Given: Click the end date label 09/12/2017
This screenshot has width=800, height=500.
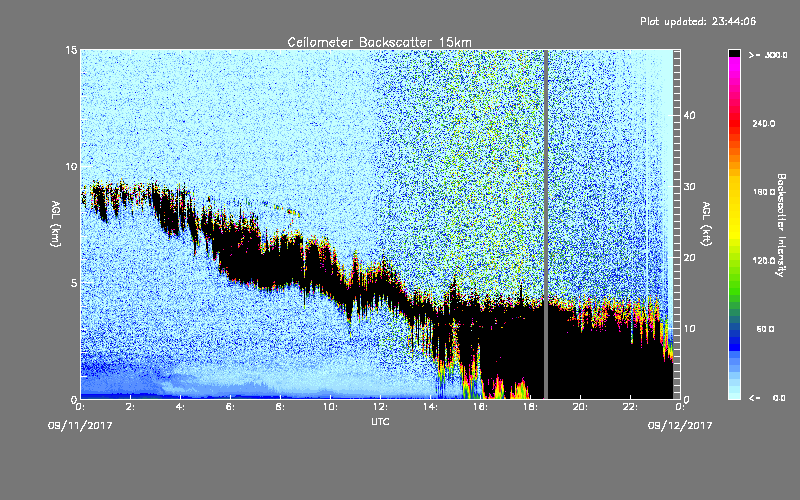Looking at the screenshot, I should tap(680, 425).
